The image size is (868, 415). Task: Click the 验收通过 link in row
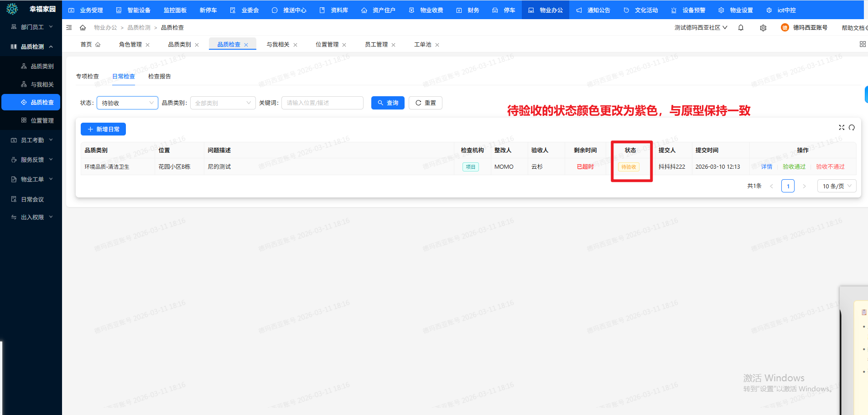click(x=794, y=167)
